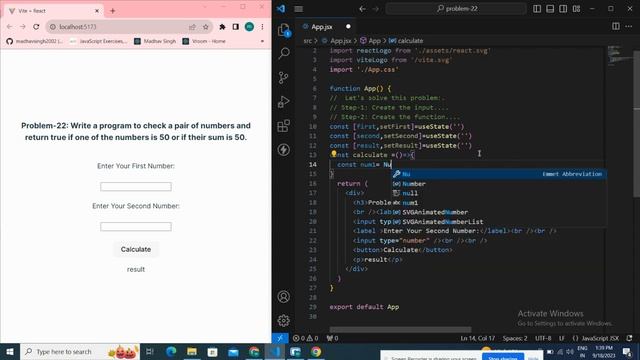Click the problem-22 command center search box
Screen dimensions: 640x360
point(456,9)
